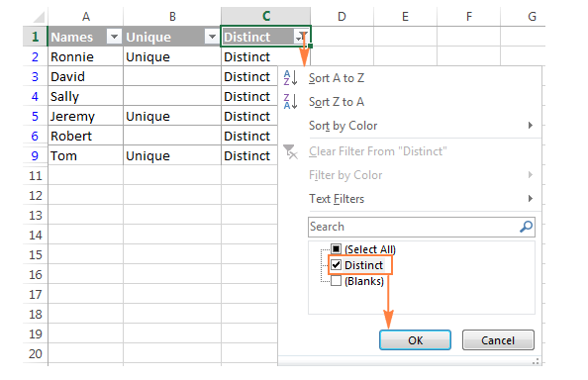The width and height of the screenshot is (588, 380).
Task: Click the Unique cell in Jeremy's row
Action: coord(172,116)
